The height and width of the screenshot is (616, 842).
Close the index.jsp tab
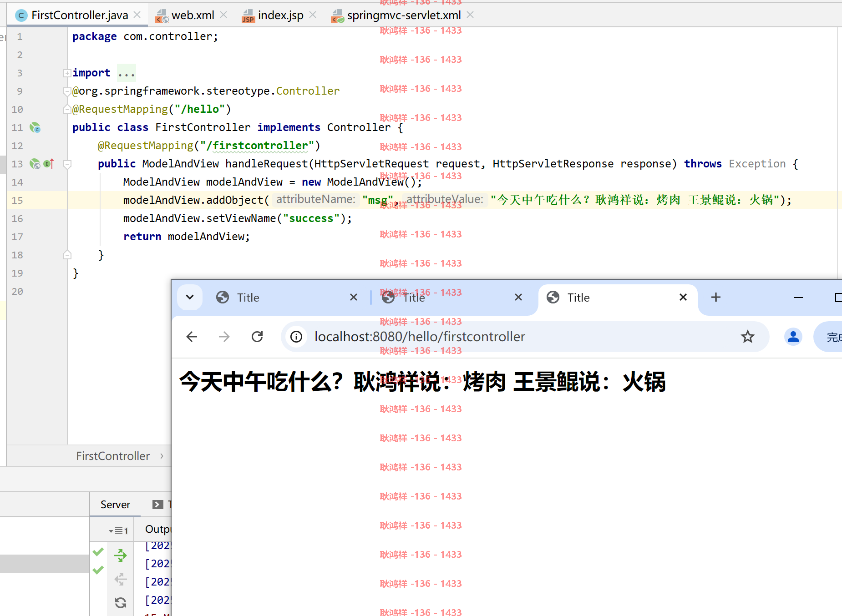tap(313, 15)
